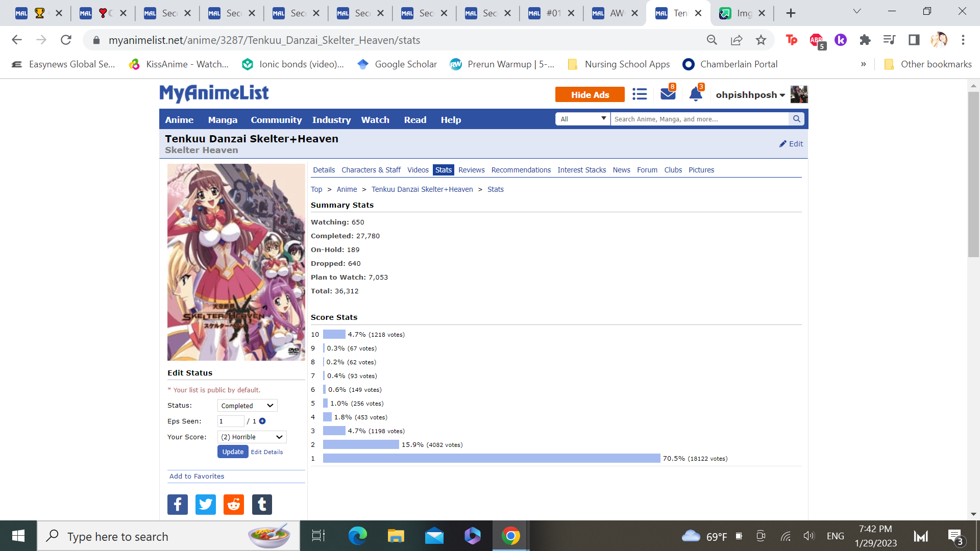
Task: Open the MyAnimeList list menu icon
Action: pyautogui.click(x=640, y=94)
